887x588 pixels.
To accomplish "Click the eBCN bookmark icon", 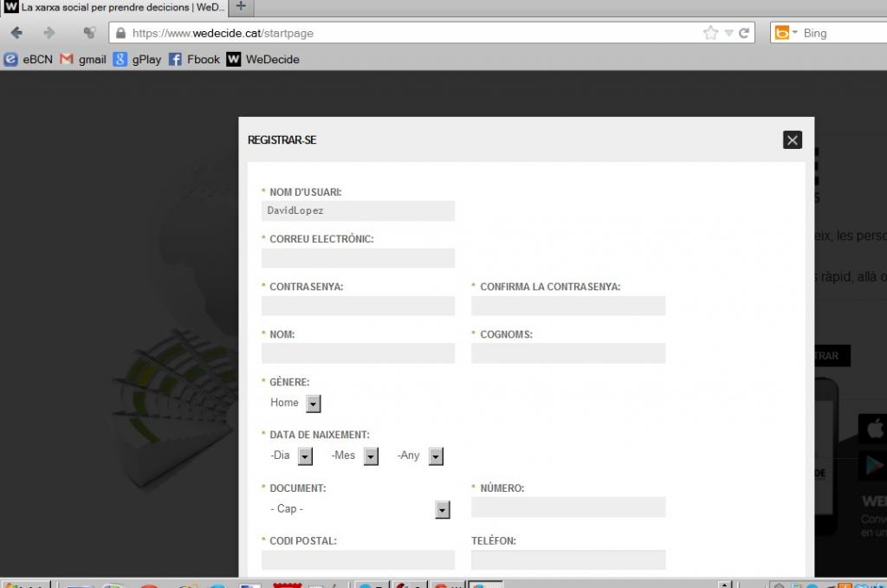I will pyautogui.click(x=10, y=60).
